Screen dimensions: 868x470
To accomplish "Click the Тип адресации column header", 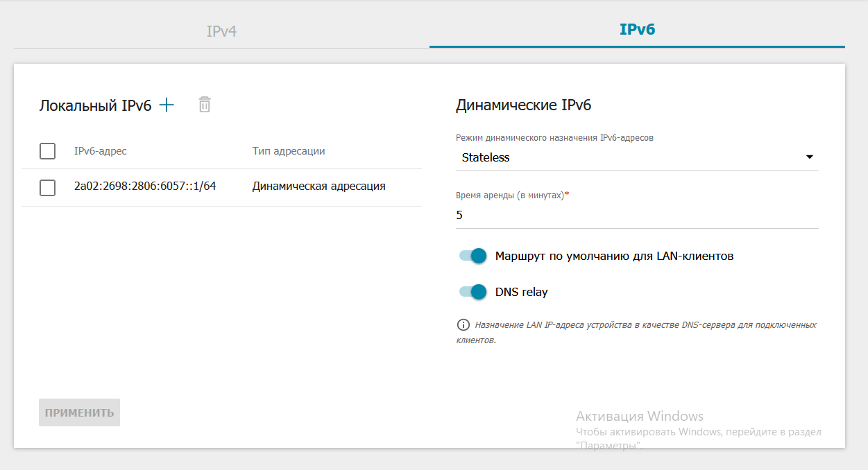I will pos(289,150).
